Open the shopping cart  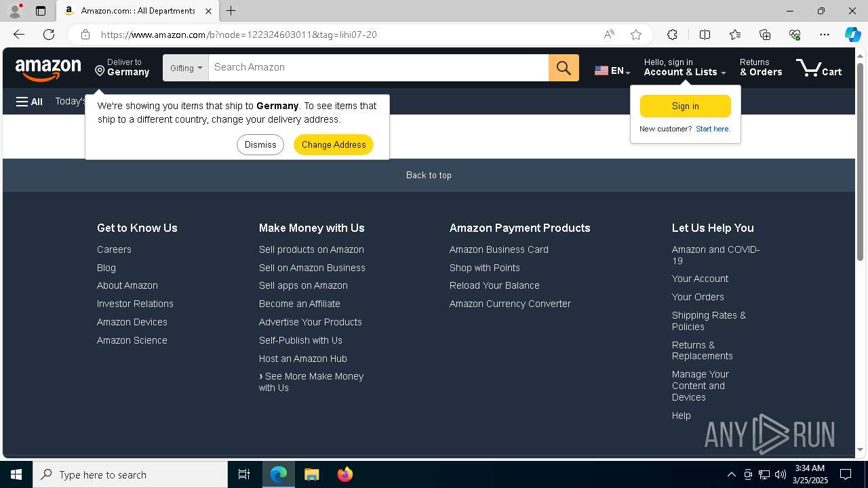[819, 68]
